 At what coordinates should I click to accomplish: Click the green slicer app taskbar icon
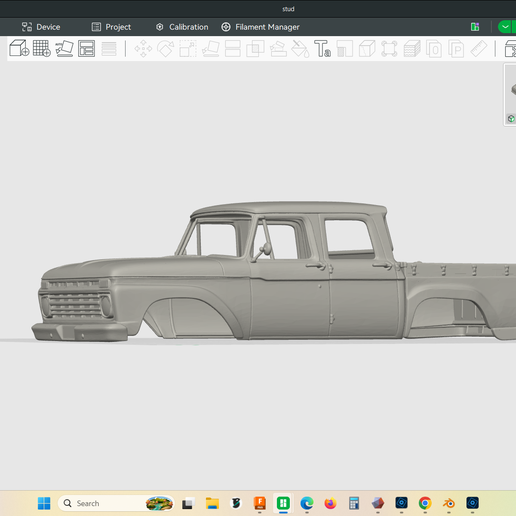[x=283, y=503]
